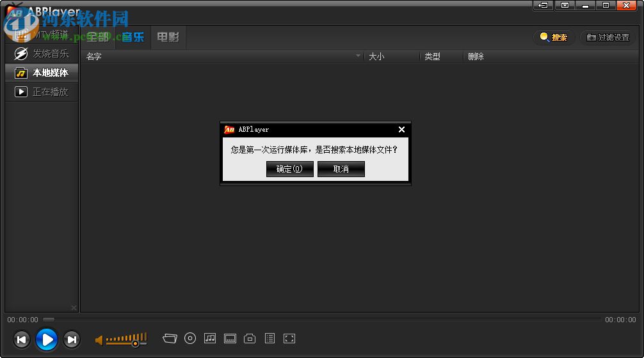Switch to the 电影 tab
Screen dimensions: 644x358
(x=168, y=37)
